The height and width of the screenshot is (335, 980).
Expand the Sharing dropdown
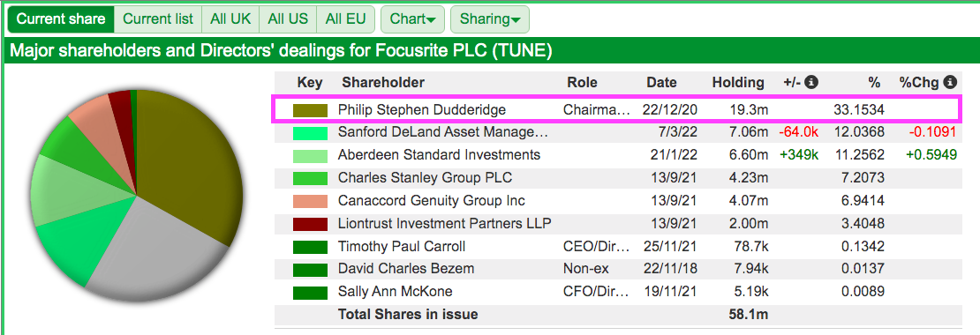click(489, 19)
